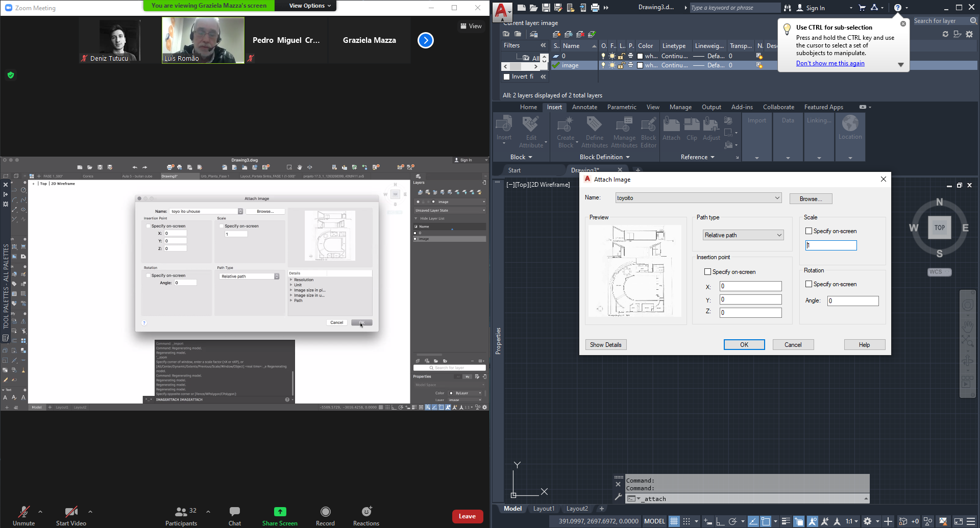Expand the Block Definition panel dropdown
Screen dimensions: 980x528
tap(605, 157)
